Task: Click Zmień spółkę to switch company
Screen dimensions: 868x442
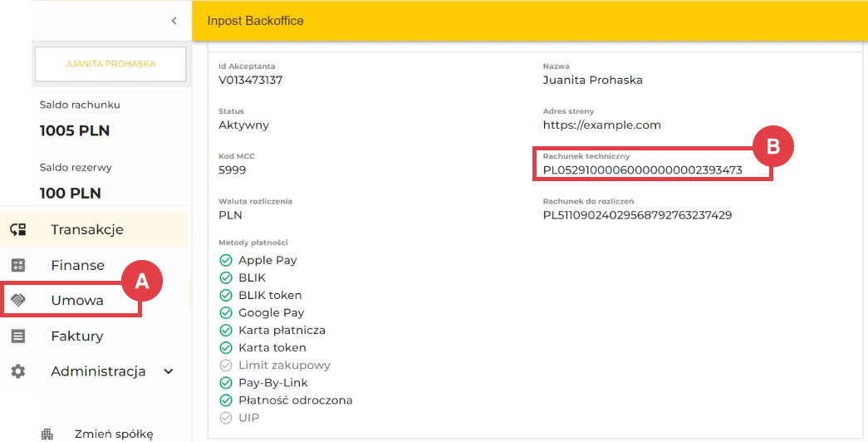Action: coord(114,435)
